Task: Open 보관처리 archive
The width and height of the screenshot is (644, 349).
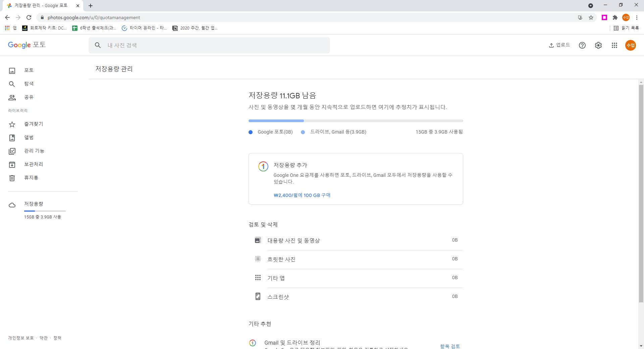Action: [34, 164]
